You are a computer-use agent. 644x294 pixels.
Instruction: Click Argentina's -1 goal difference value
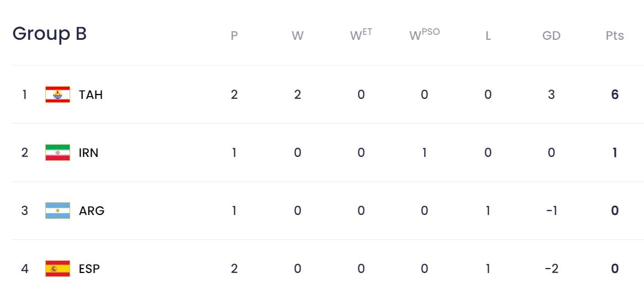tap(551, 211)
